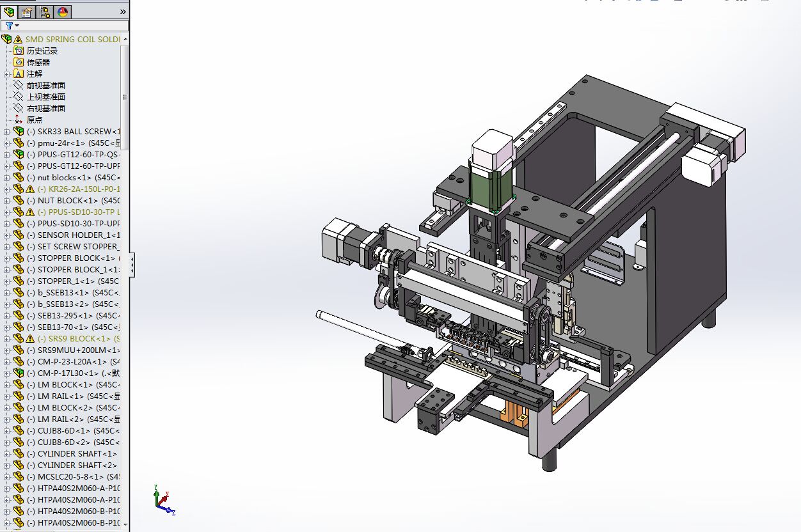Viewport: 801px width, 532px height.
Task: Open the FeatureManager design tree tab
Action: [x=10, y=12]
